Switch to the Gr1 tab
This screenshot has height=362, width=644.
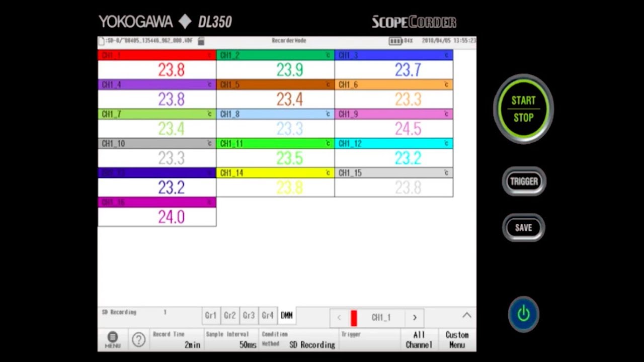coord(211,316)
